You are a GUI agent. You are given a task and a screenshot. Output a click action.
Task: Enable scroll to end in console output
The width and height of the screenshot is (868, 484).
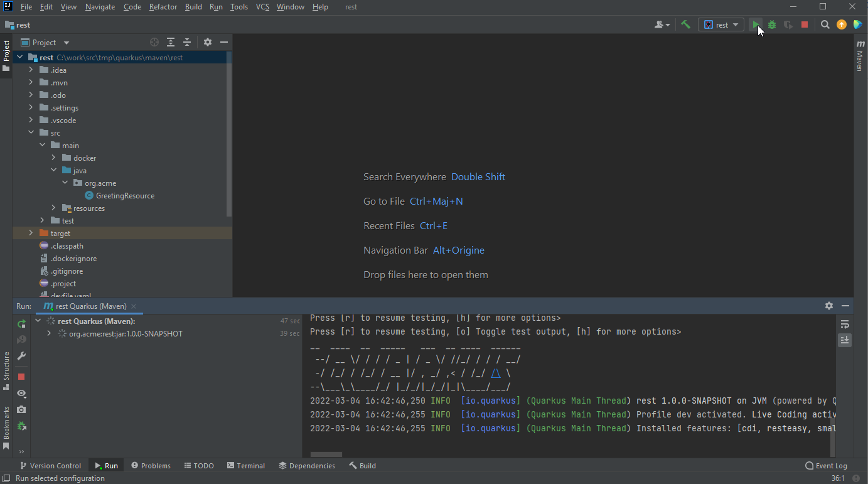(x=845, y=340)
